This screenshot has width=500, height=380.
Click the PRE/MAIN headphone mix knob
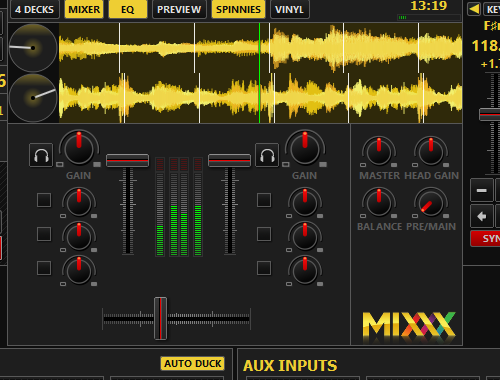[431, 203]
